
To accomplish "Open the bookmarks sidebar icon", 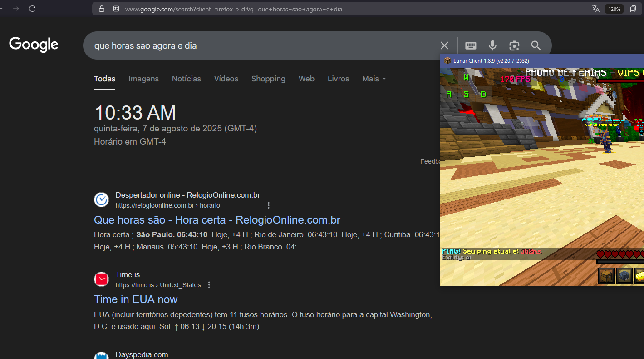I will pos(633,9).
